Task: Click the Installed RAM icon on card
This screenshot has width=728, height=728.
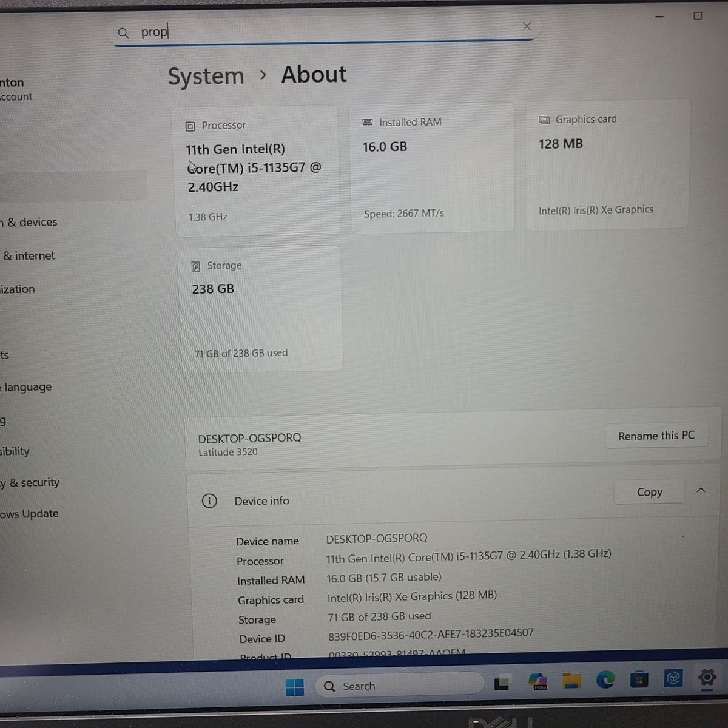Action: click(x=367, y=122)
